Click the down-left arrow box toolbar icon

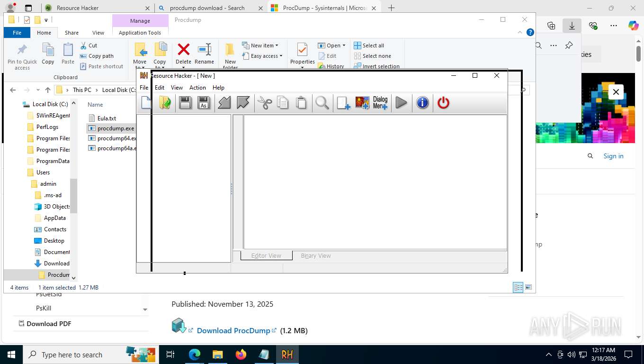(224, 103)
